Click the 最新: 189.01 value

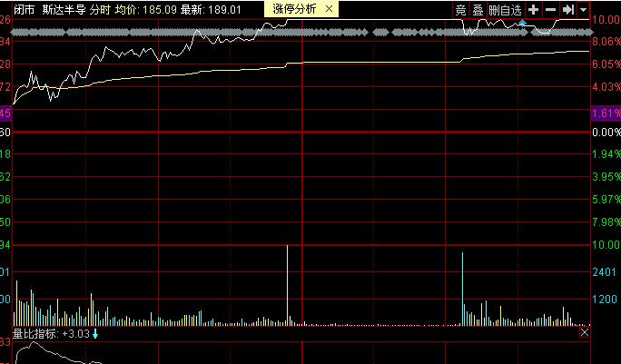click(211, 9)
